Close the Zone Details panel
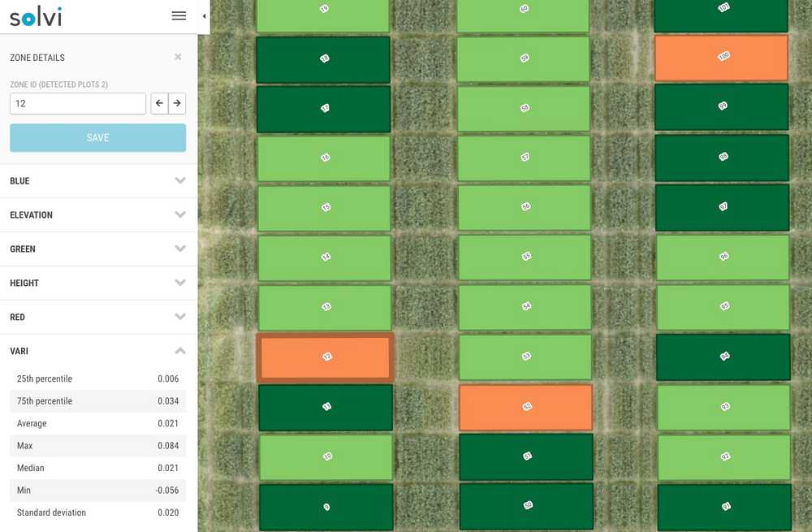This screenshot has width=812, height=532. 178,57
